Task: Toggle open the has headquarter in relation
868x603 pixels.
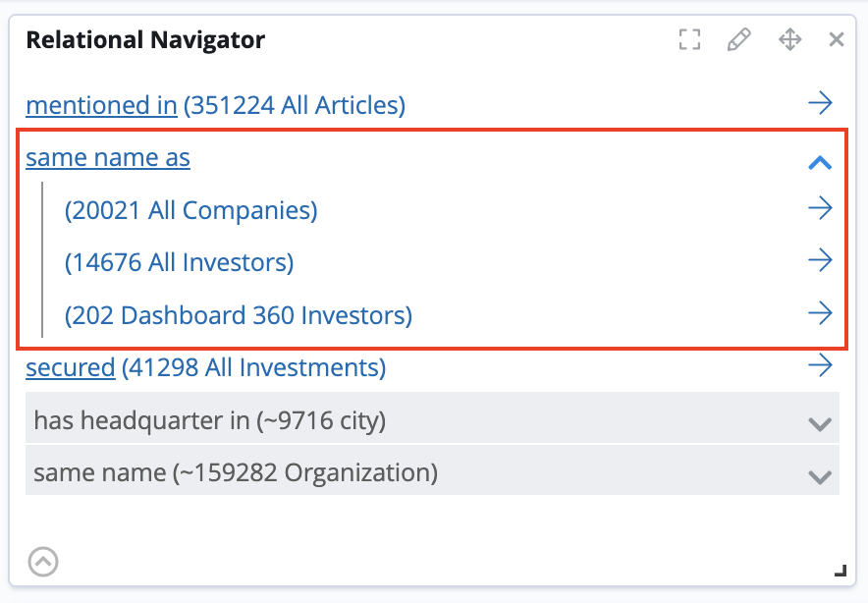Action: tap(819, 424)
